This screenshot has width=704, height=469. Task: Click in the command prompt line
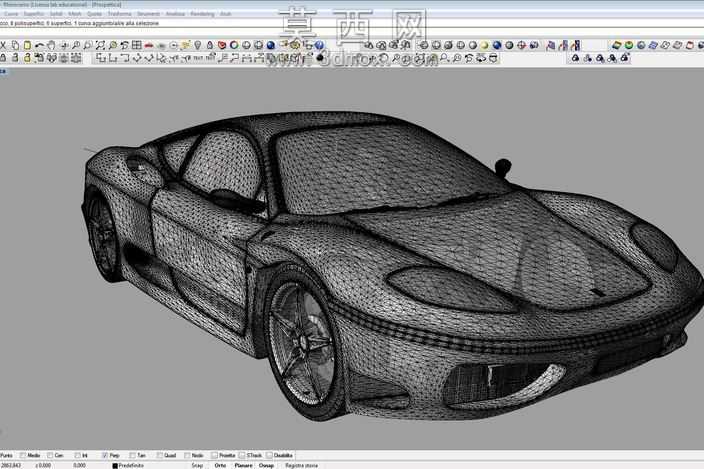pos(352,32)
